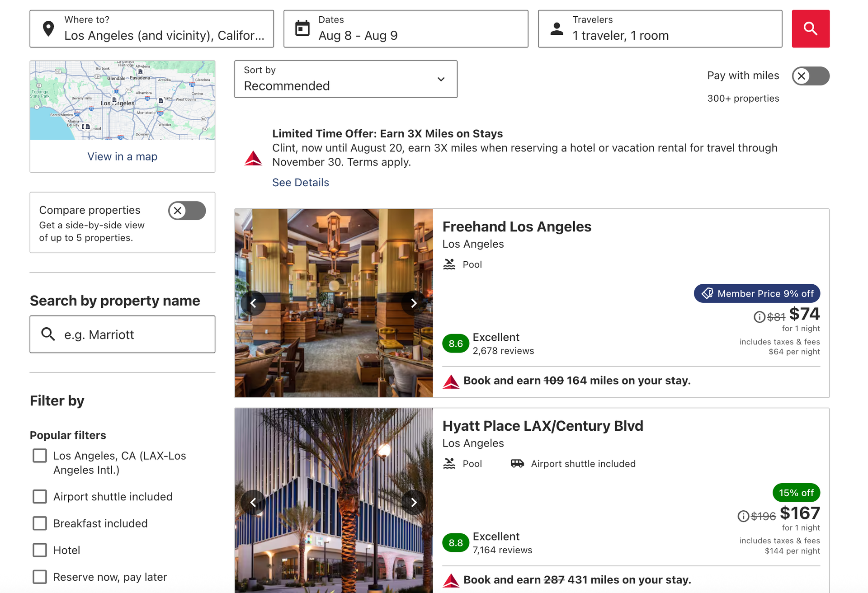Viewport: 868px width, 593px height.
Task: Click the info icon next to $81 price
Action: (x=759, y=317)
